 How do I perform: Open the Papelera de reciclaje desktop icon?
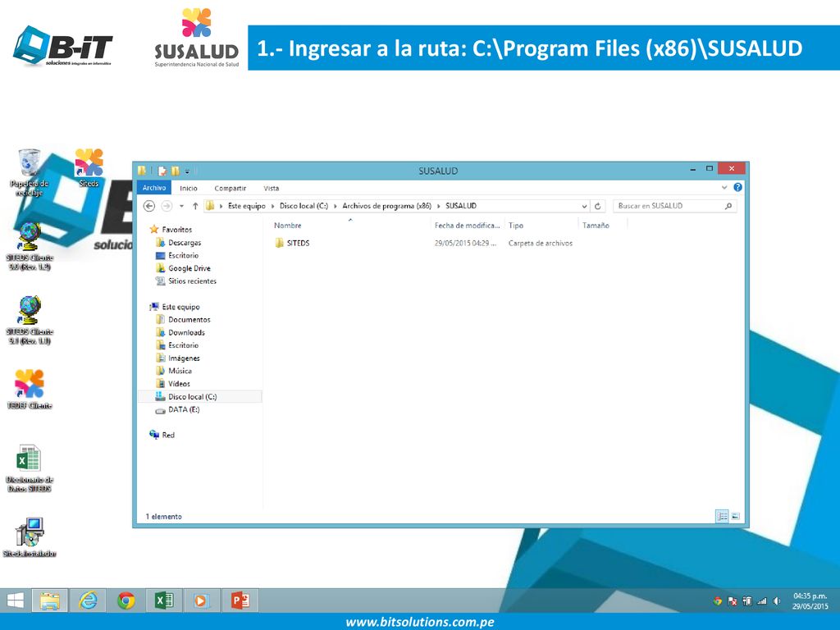(29, 172)
